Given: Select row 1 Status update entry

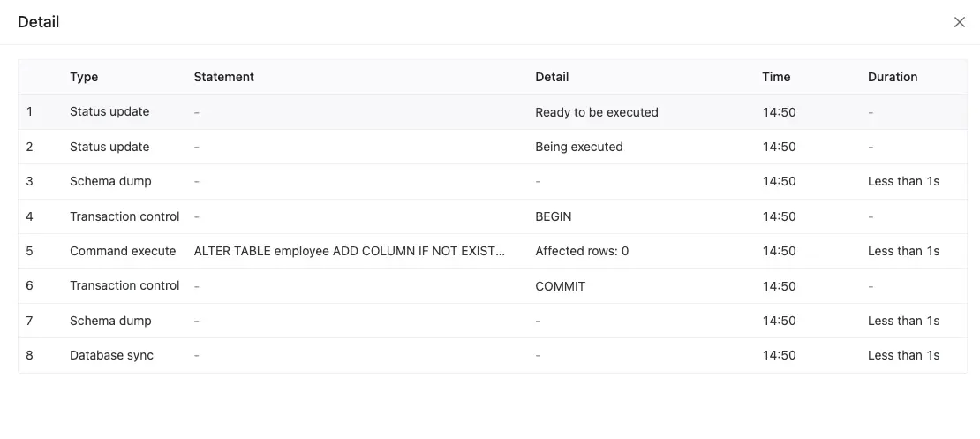Looking at the screenshot, I should coord(109,112).
